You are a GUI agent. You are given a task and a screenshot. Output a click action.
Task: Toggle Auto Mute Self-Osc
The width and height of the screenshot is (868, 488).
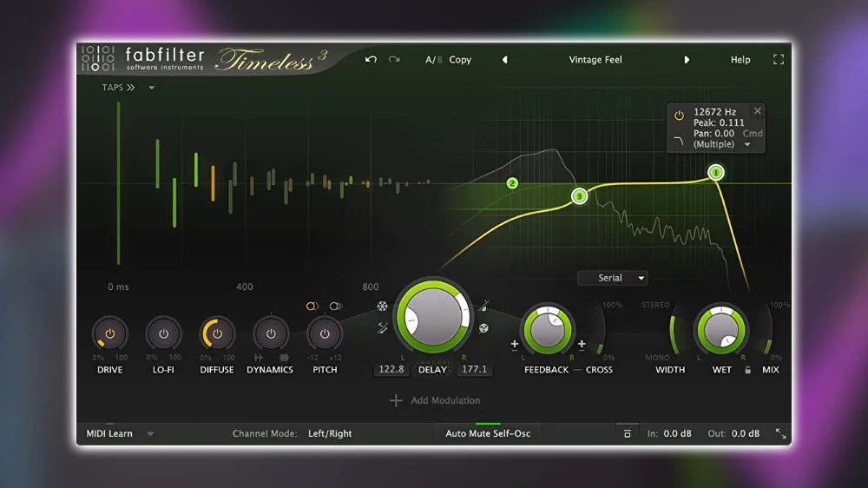[x=488, y=433]
